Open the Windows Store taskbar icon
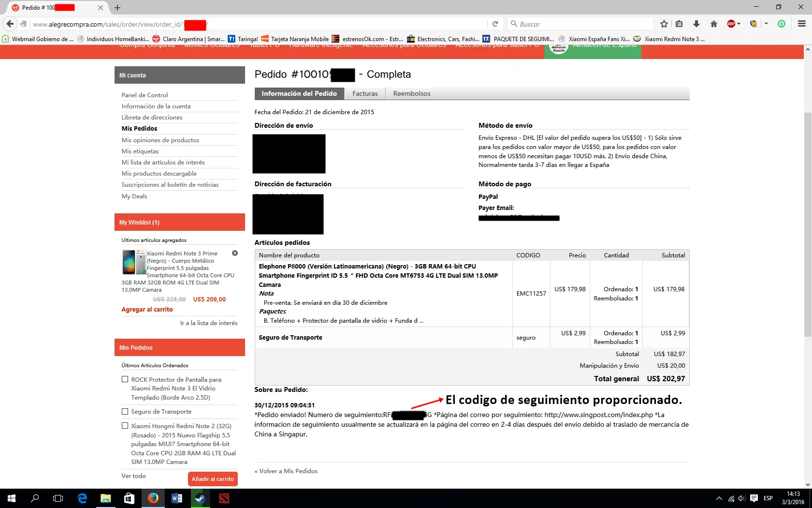 pyautogui.click(x=129, y=498)
